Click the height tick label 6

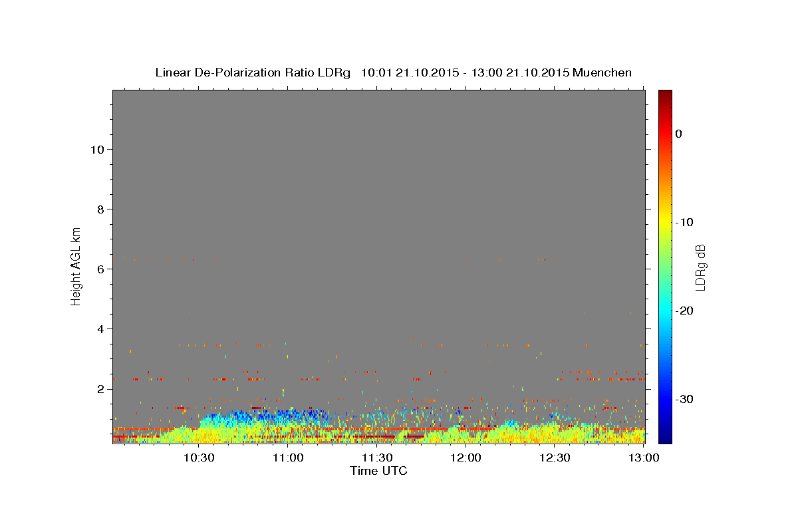[x=100, y=269]
